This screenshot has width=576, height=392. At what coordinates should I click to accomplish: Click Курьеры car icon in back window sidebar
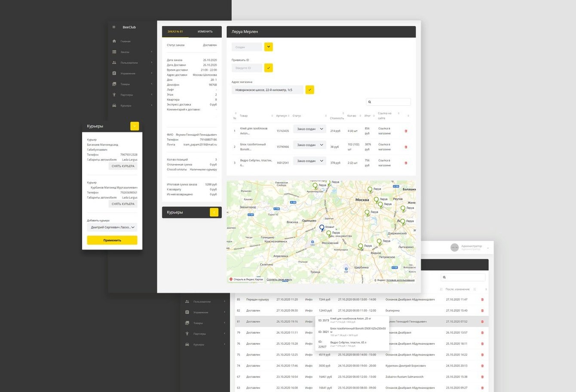187,344
